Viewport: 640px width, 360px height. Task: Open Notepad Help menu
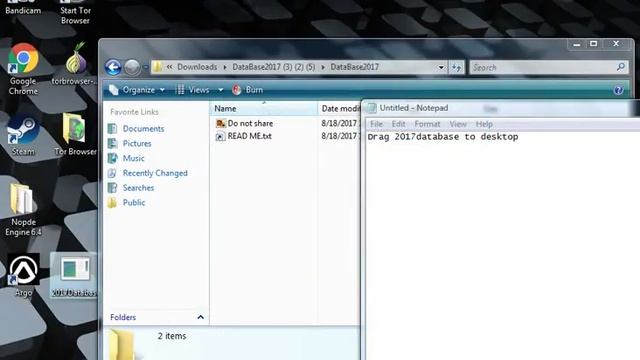(x=484, y=124)
